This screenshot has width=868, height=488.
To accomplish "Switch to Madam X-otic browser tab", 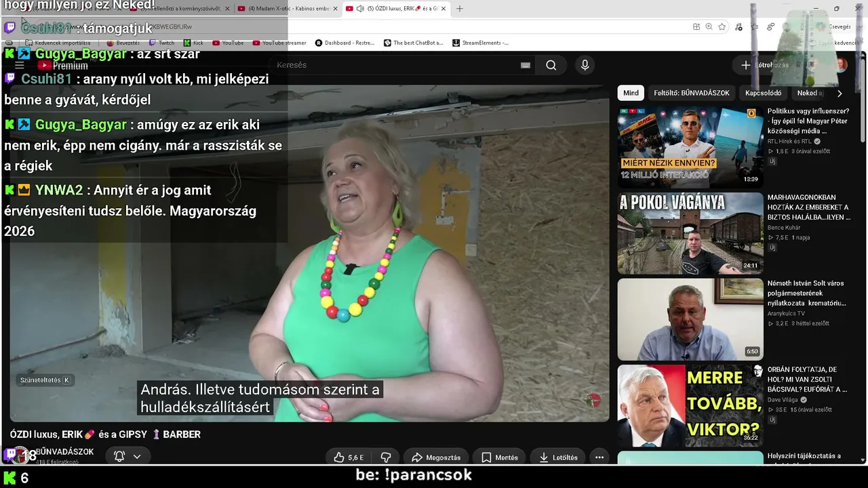I will (x=288, y=9).
